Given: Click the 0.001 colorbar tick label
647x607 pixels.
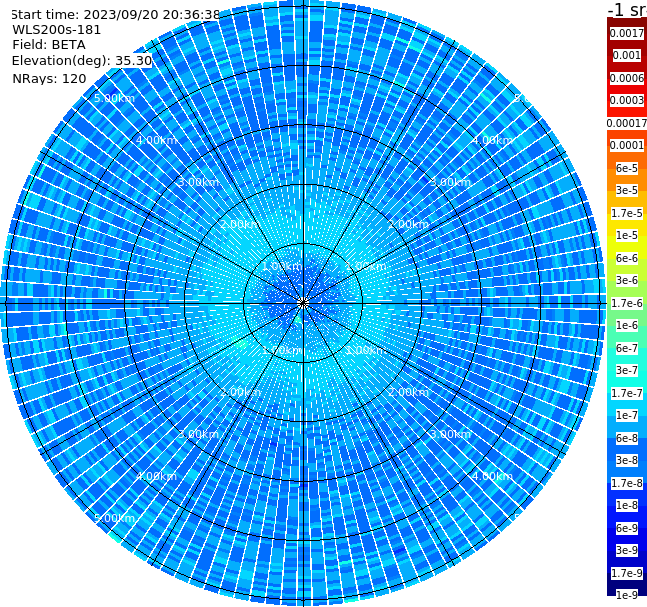Looking at the screenshot, I should point(627,55).
